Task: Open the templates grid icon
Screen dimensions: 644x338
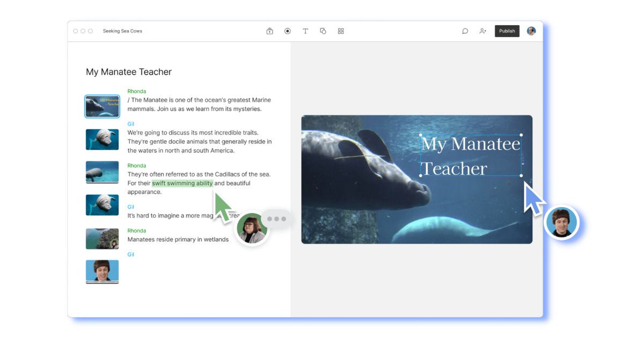Action: (341, 31)
